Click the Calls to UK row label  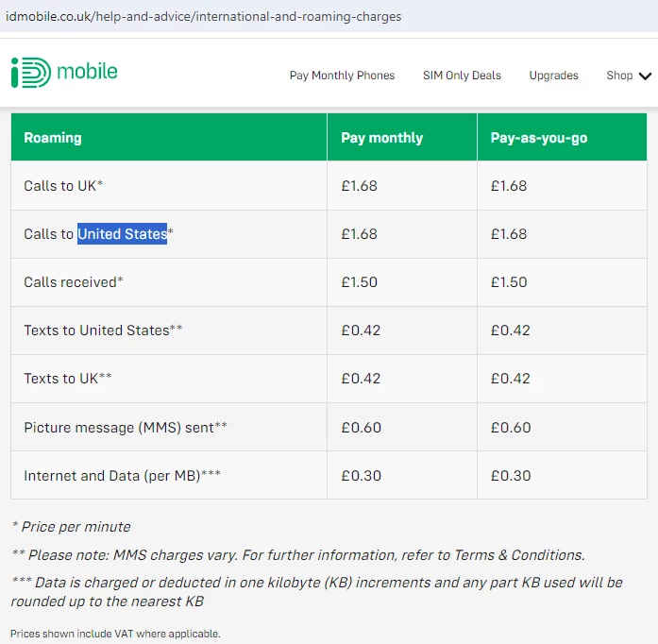tap(62, 186)
